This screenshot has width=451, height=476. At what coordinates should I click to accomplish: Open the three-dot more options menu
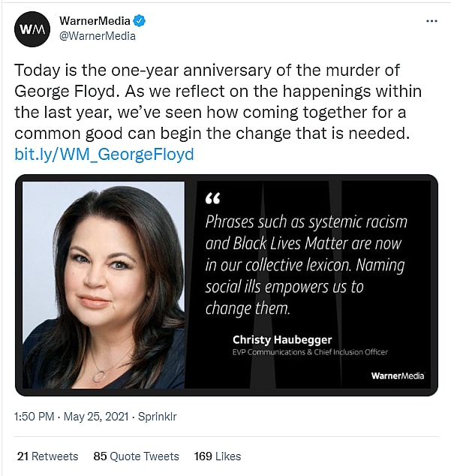click(x=431, y=21)
